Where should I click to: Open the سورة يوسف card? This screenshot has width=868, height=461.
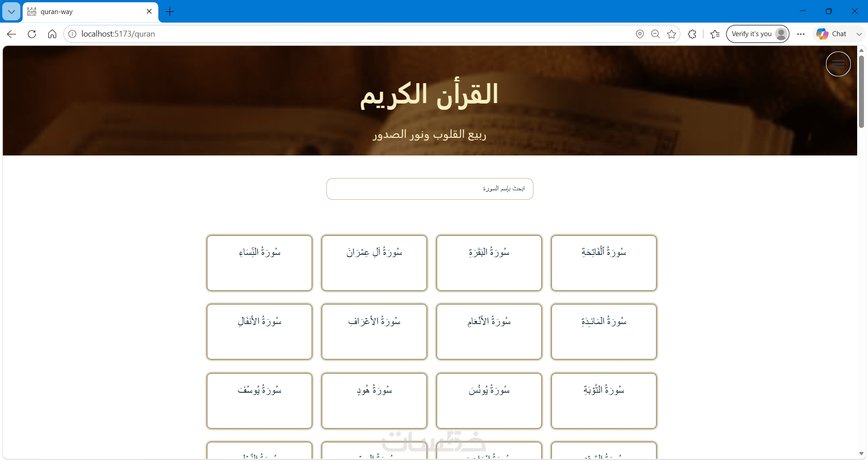[x=259, y=401]
